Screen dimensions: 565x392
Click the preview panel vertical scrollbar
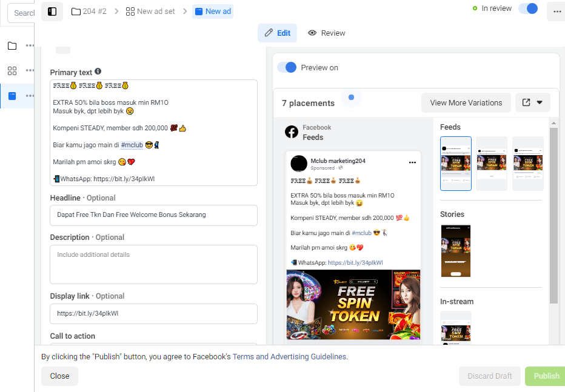(553, 216)
